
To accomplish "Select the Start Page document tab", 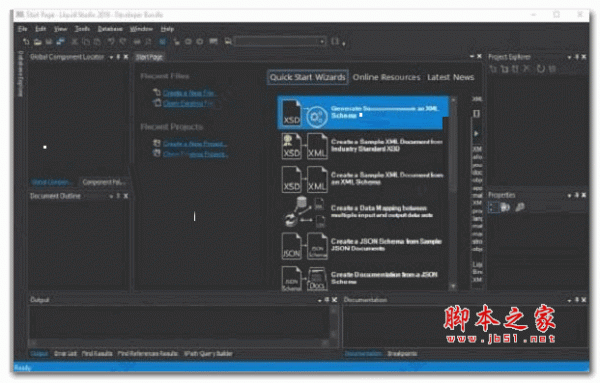I will [x=149, y=57].
